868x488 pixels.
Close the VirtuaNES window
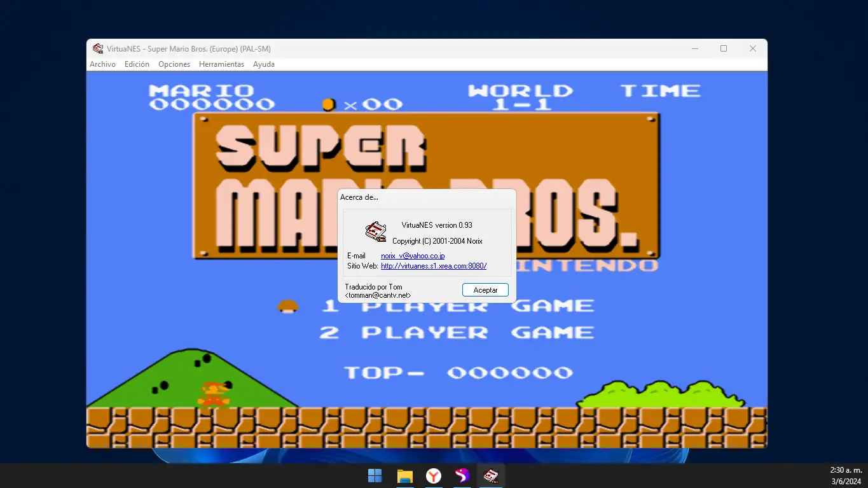(x=753, y=48)
